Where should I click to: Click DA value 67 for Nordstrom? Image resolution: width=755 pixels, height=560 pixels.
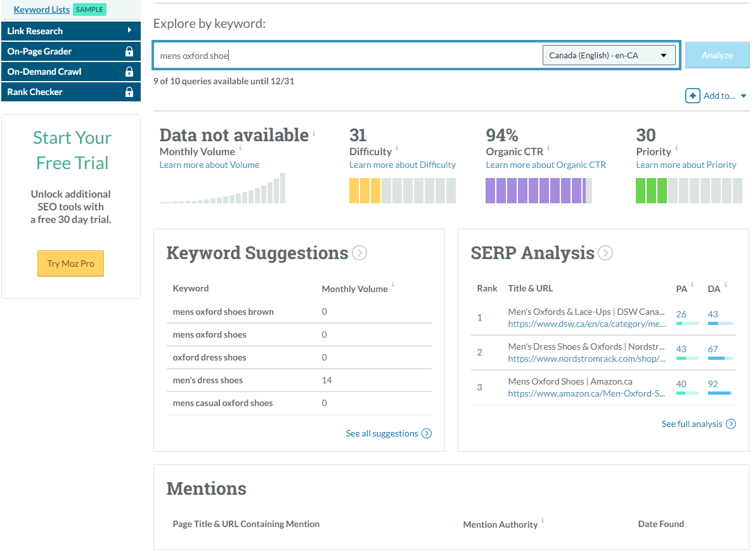(713, 349)
